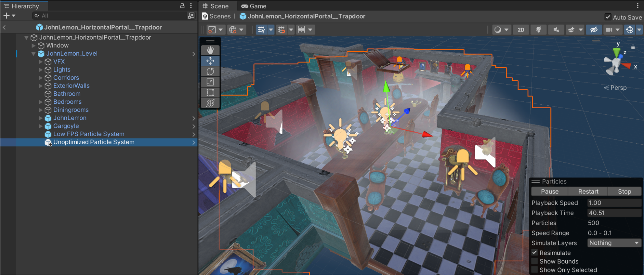Toggle hidden objects visibility eye icon
Screen dimensions: 644x275
click(x=593, y=30)
